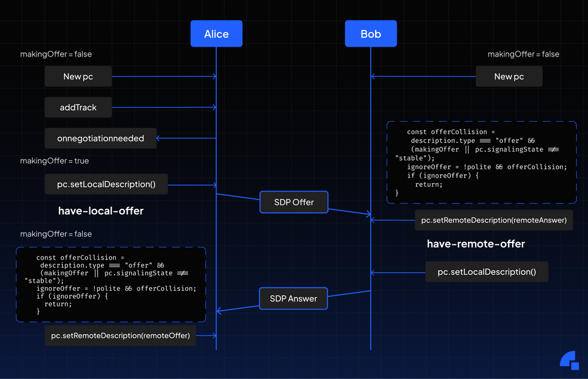Open the addTrack step on Alice's side
The height and width of the screenshot is (379, 588).
(78, 107)
